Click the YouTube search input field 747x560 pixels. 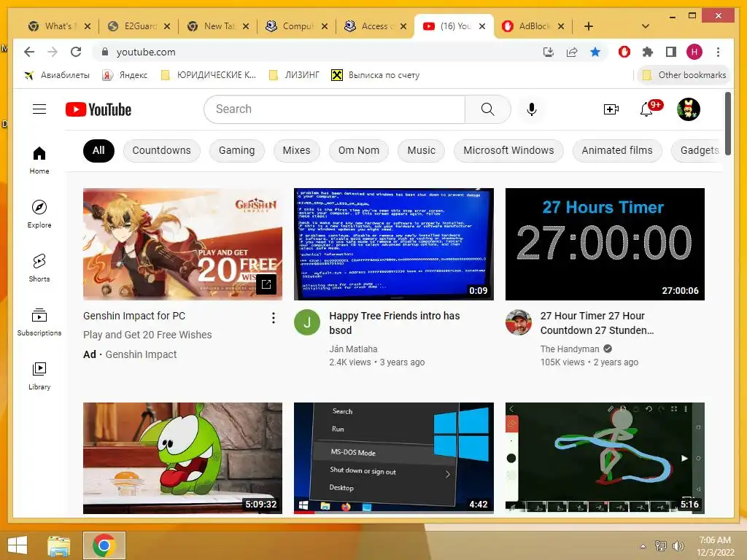click(334, 109)
